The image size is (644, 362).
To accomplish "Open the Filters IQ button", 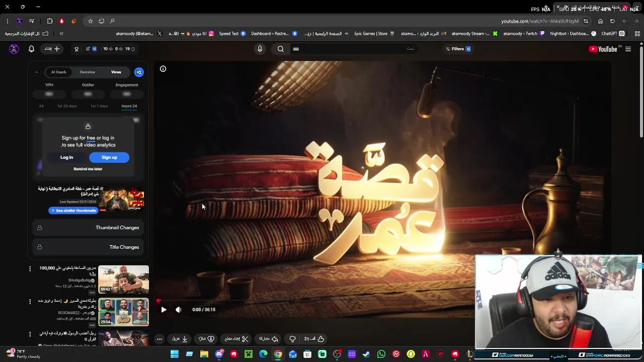I will point(458,49).
